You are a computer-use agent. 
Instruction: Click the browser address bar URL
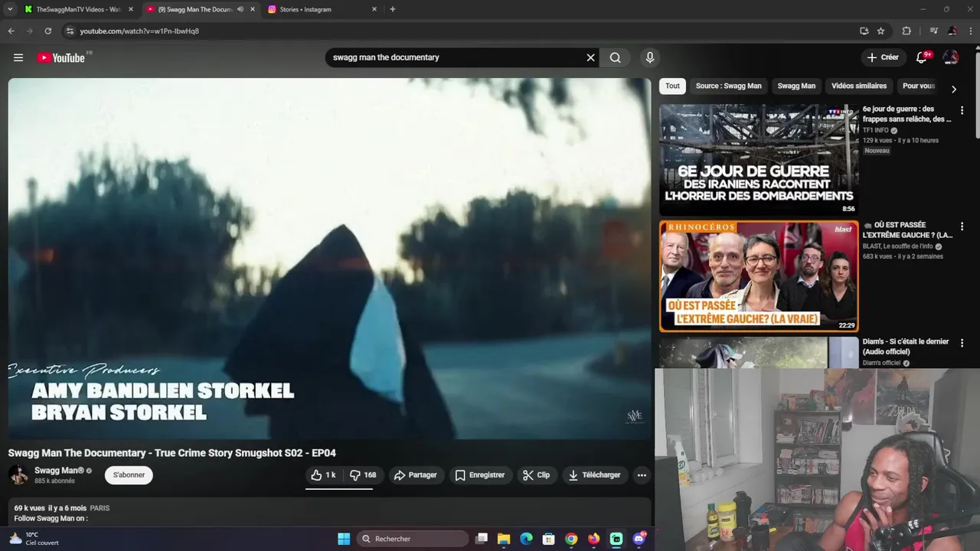139,31
